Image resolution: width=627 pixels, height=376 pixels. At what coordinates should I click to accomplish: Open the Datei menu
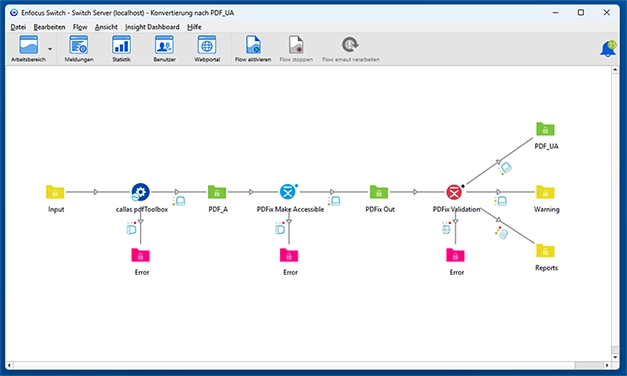[18, 27]
